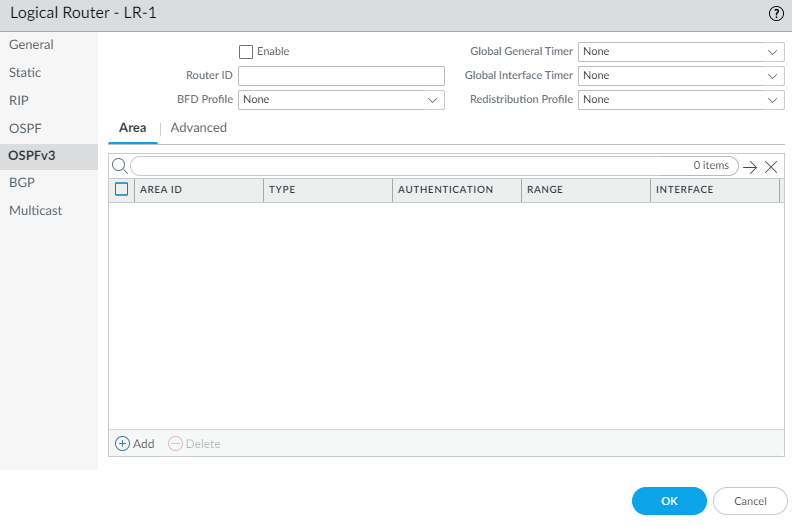792x526 pixels.
Task: Toggle the select-all checkbox in table header
Action: pos(122,189)
